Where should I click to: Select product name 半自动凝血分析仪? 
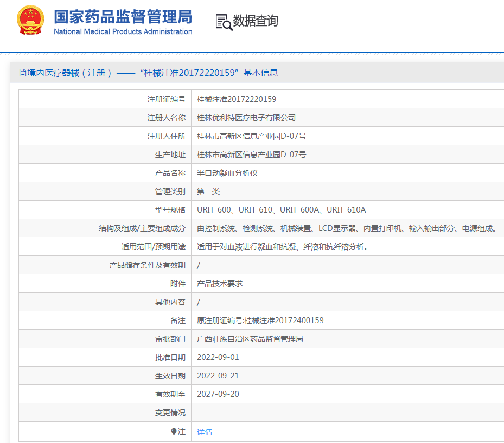point(227,173)
